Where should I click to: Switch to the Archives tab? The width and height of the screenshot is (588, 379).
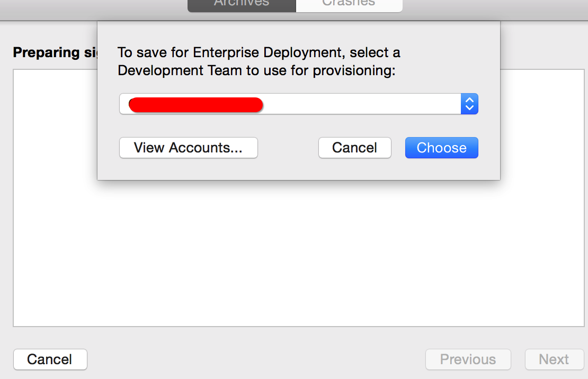coord(242,5)
